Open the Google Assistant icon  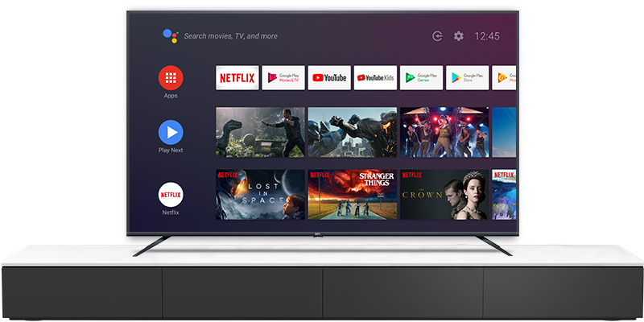click(171, 35)
